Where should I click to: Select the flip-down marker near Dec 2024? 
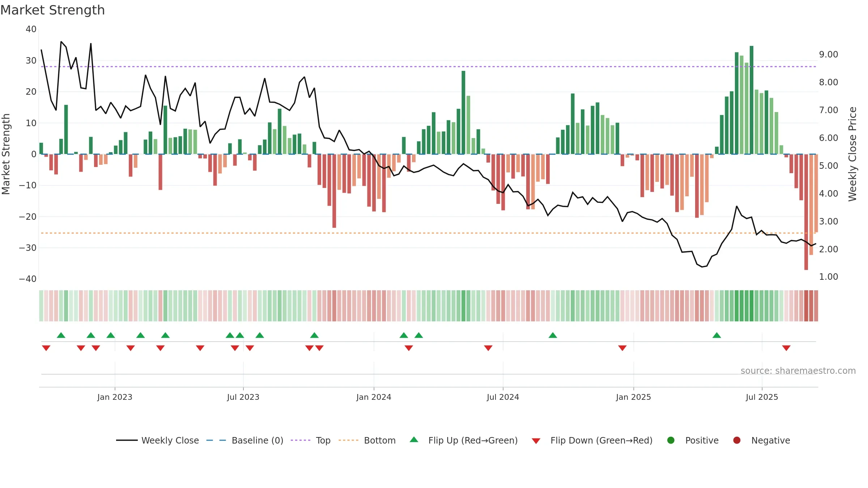(x=622, y=348)
